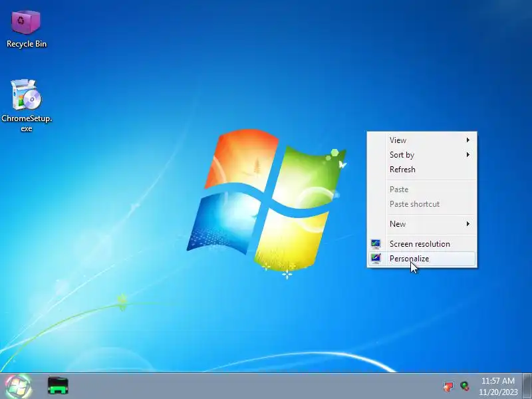Open the Sort by submenu entry
Screen dimensions: 532x399
tap(422, 155)
